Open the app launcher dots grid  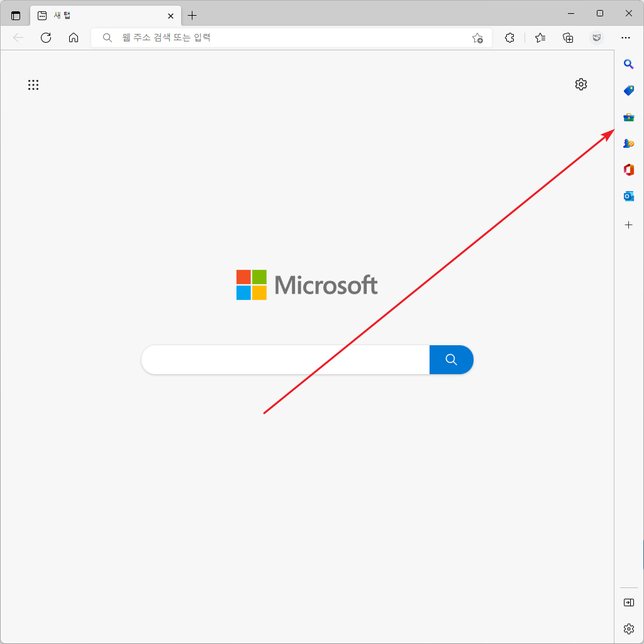[33, 85]
